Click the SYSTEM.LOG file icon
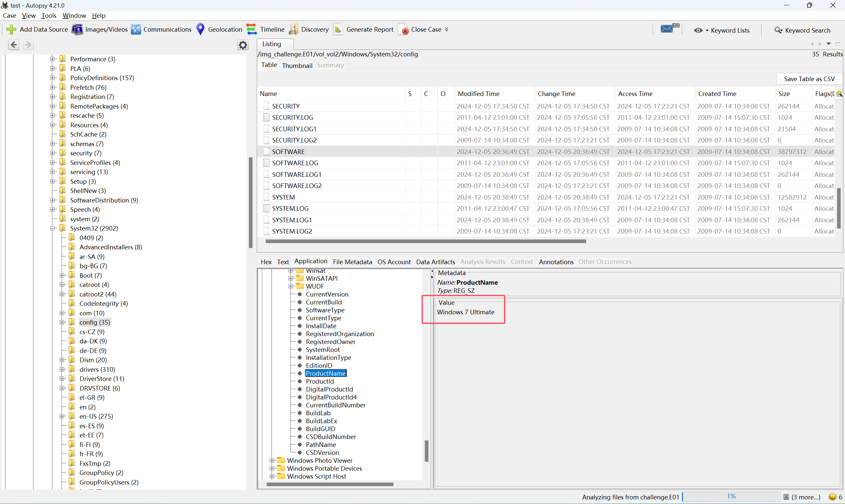Viewport: 845px width, 504px height. point(266,208)
